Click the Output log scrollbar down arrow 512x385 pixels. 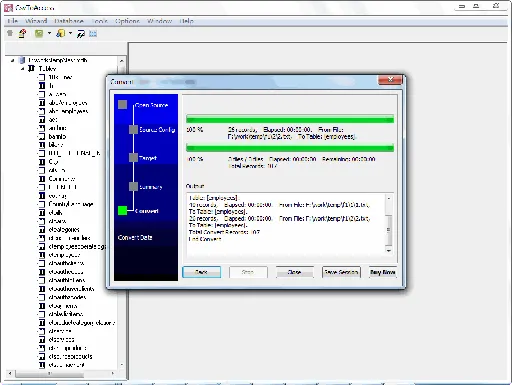pos(389,250)
